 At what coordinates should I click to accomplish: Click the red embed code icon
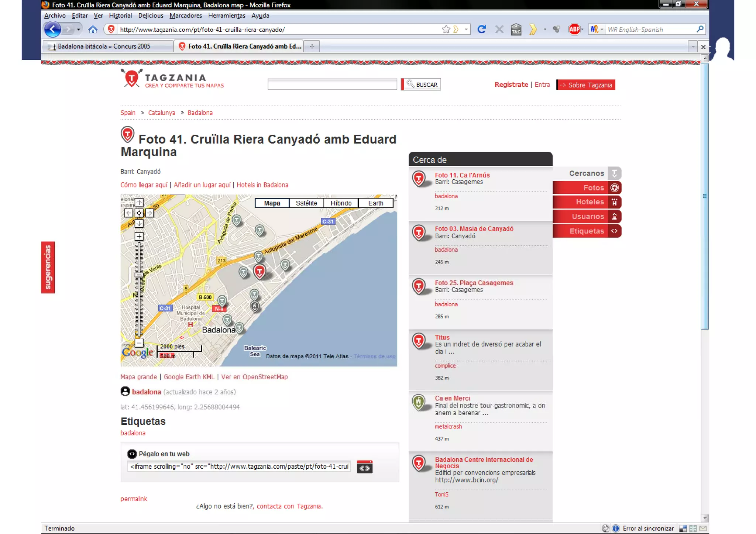point(364,467)
